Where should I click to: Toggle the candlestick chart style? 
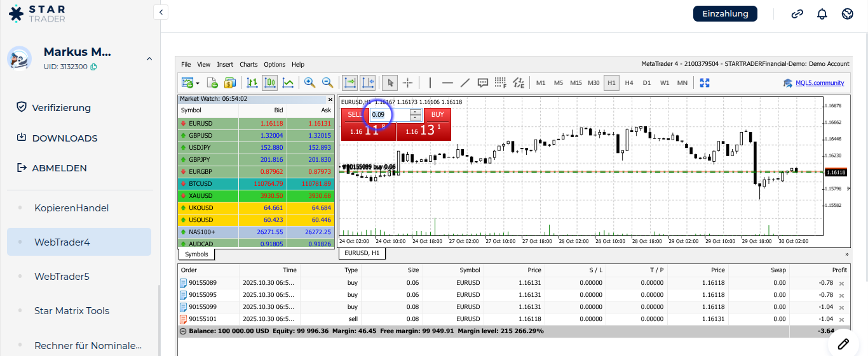coord(270,82)
